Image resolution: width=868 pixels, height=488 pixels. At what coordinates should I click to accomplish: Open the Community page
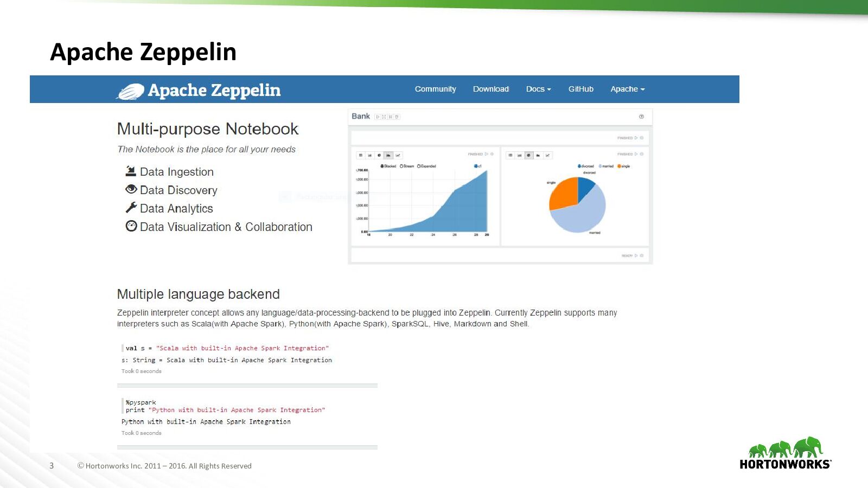(435, 89)
